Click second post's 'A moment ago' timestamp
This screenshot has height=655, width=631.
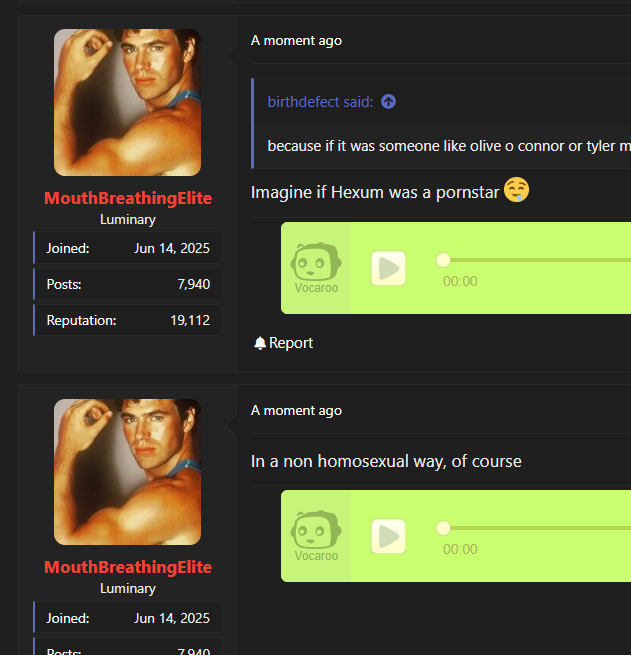(x=296, y=411)
